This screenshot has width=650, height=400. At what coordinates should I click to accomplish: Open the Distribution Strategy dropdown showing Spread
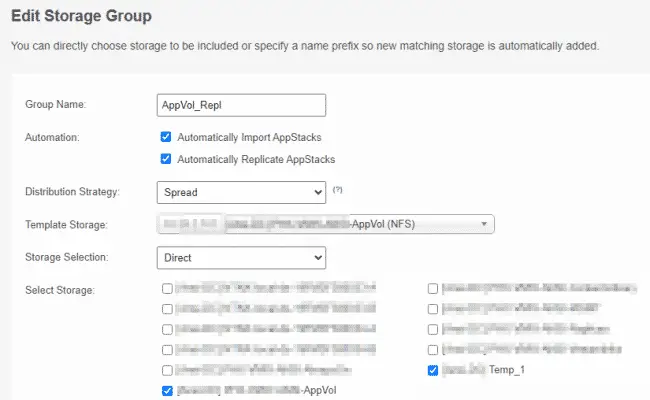[x=241, y=192]
